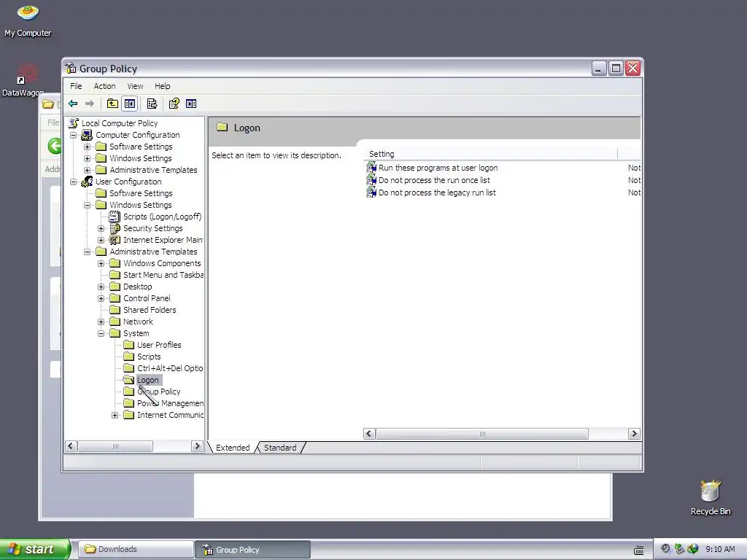Expand Windows Settings under Computer Configuration
Image resolution: width=747 pixels, height=560 pixels.
point(88,158)
